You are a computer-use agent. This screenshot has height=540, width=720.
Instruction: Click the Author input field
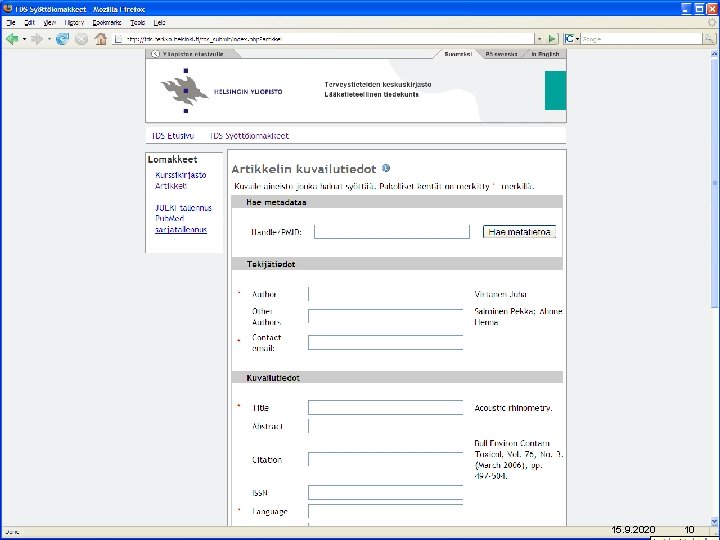click(385, 294)
